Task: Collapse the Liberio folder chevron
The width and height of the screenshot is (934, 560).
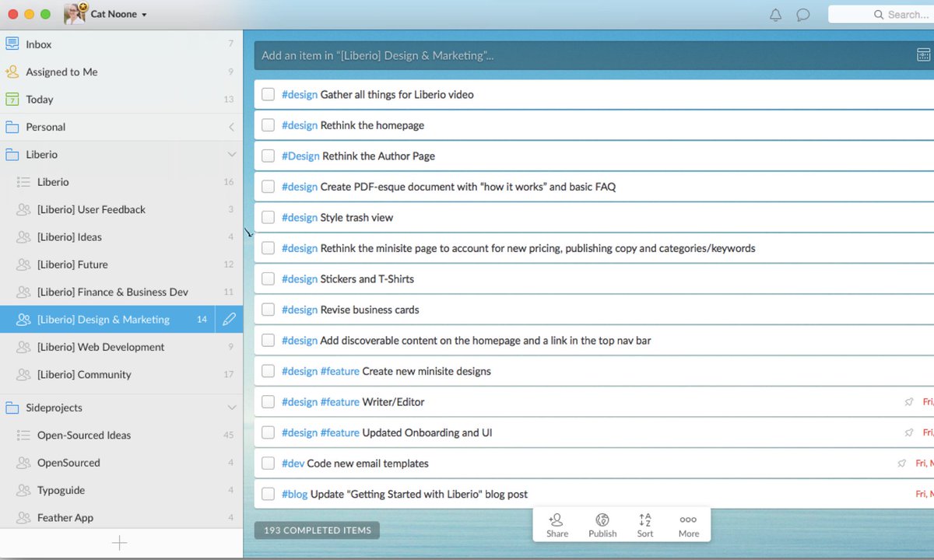Action: tap(231, 155)
